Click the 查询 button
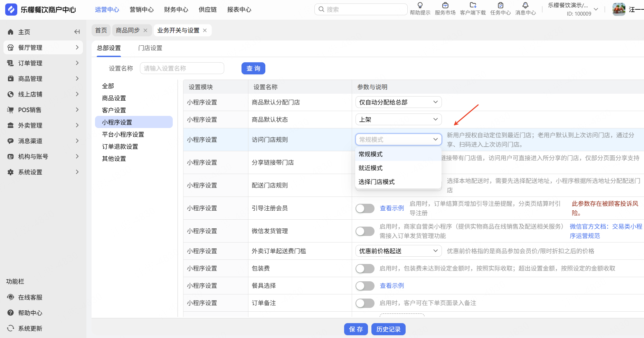The height and width of the screenshot is (338, 644). point(253,68)
